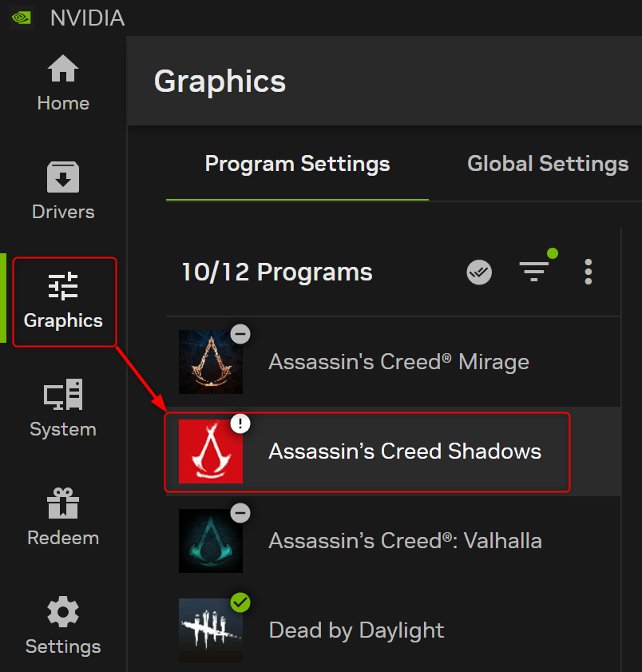Open the Redeem gift section
This screenshot has height=672, width=642.
coord(63,518)
